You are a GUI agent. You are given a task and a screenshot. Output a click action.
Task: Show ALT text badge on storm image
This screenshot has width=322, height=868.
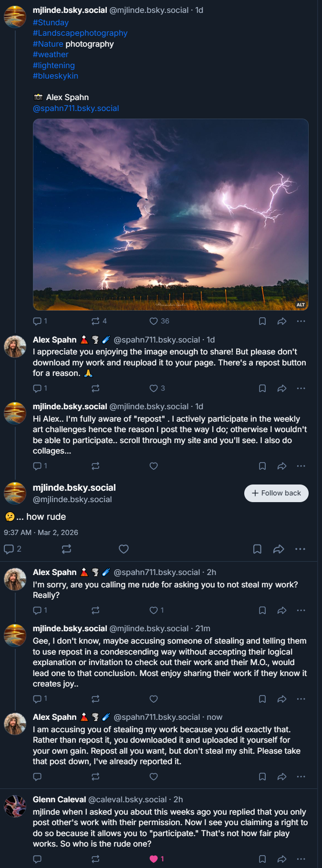pyautogui.click(x=301, y=304)
